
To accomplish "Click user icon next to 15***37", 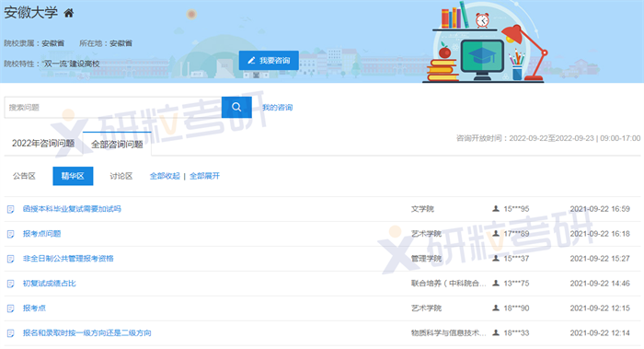I will pos(496,258).
